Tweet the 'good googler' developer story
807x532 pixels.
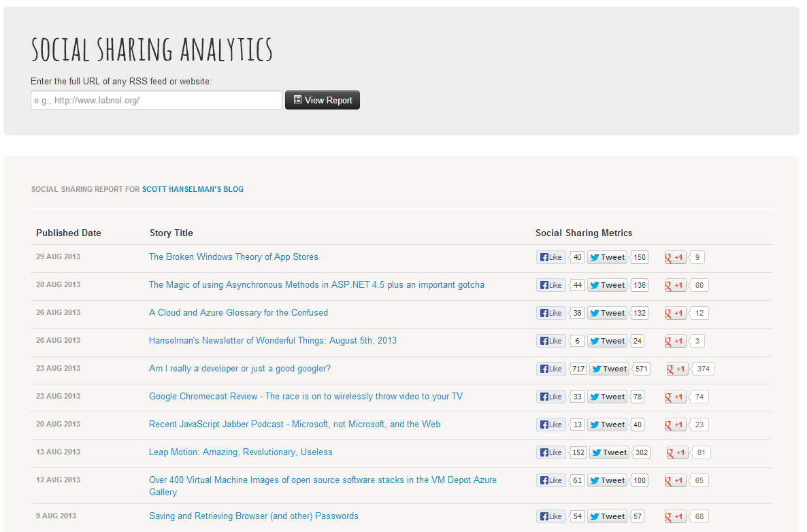coord(610,369)
